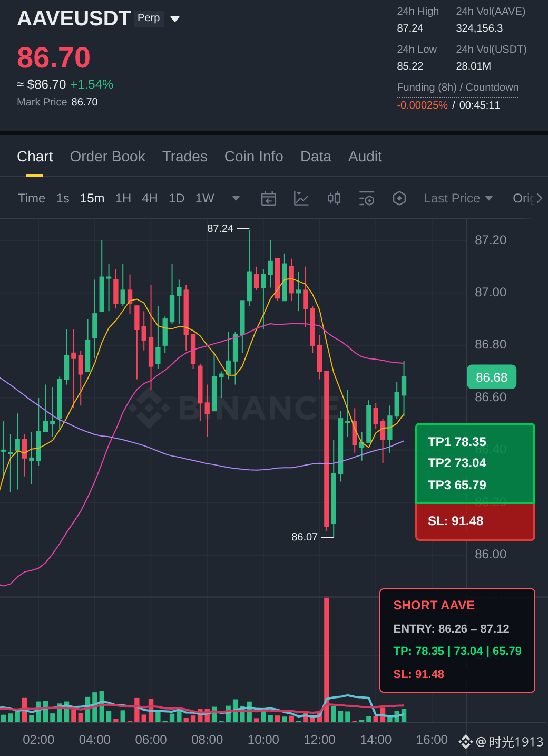Viewport: 548px width, 756px height.
Task: Click the +1.54% change value
Action: click(92, 84)
